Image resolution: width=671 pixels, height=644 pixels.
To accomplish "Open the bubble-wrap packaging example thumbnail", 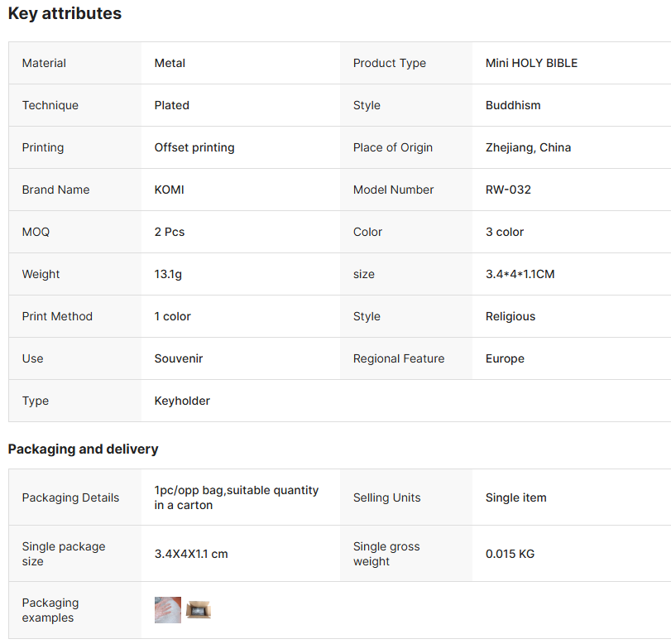I will pyautogui.click(x=168, y=610).
